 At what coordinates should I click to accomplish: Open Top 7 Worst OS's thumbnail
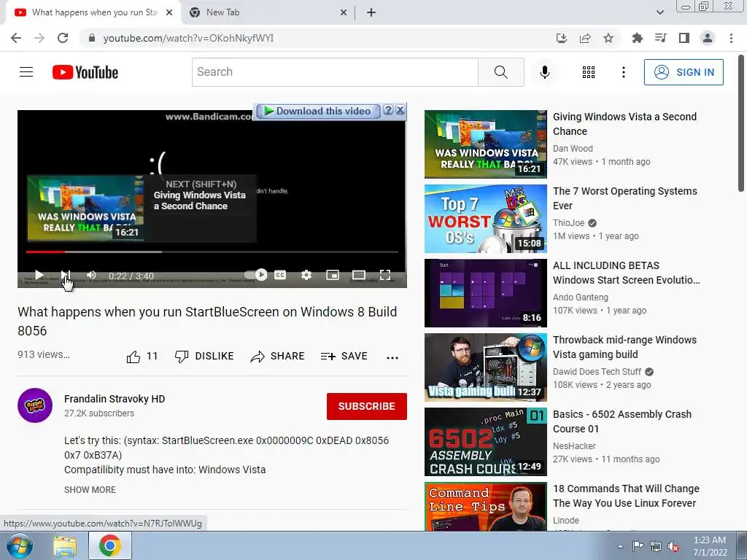point(485,219)
